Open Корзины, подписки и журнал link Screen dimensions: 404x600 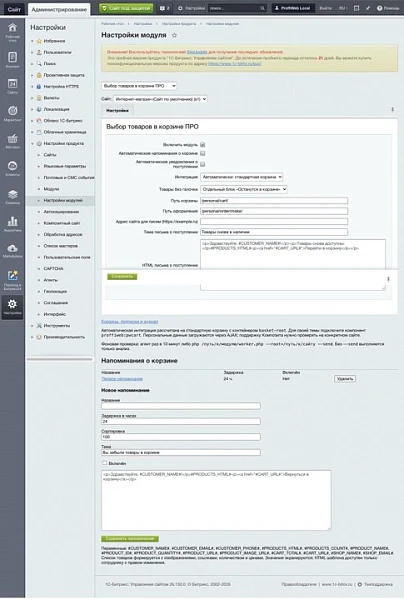[130, 322]
